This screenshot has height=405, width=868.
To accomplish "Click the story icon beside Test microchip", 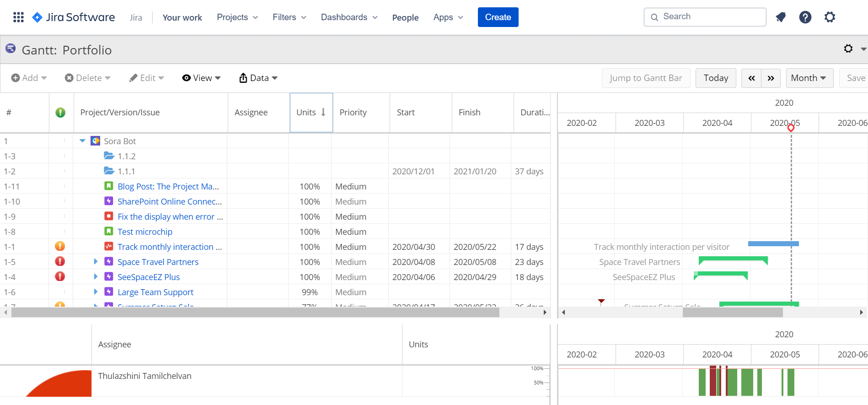I will click(109, 231).
